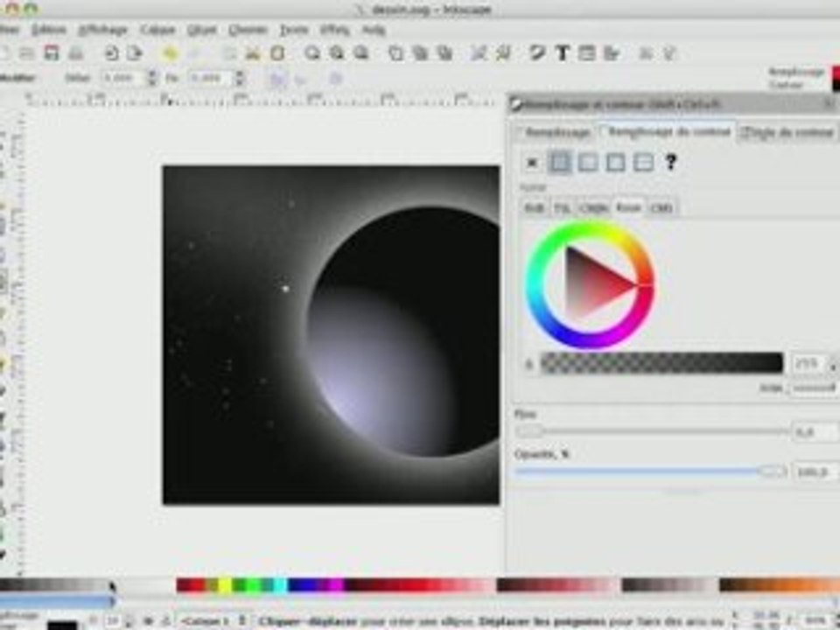This screenshot has height=630, width=840.
Task: Choose the pattern paint icon
Action: click(644, 162)
